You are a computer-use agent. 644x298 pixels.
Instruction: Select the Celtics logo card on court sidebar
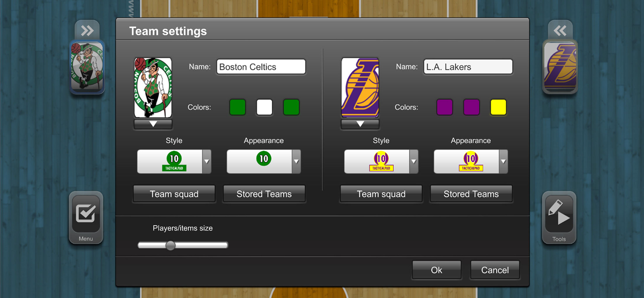click(x=87, y=66)
